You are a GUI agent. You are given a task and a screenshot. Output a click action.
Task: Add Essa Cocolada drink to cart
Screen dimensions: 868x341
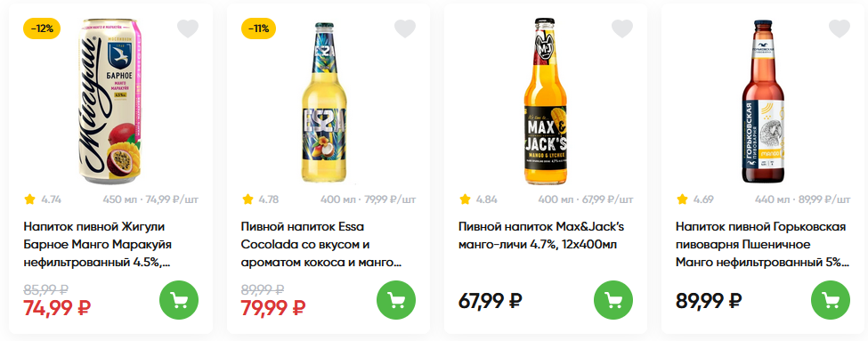pyautogui.click(x=396, y=300)
